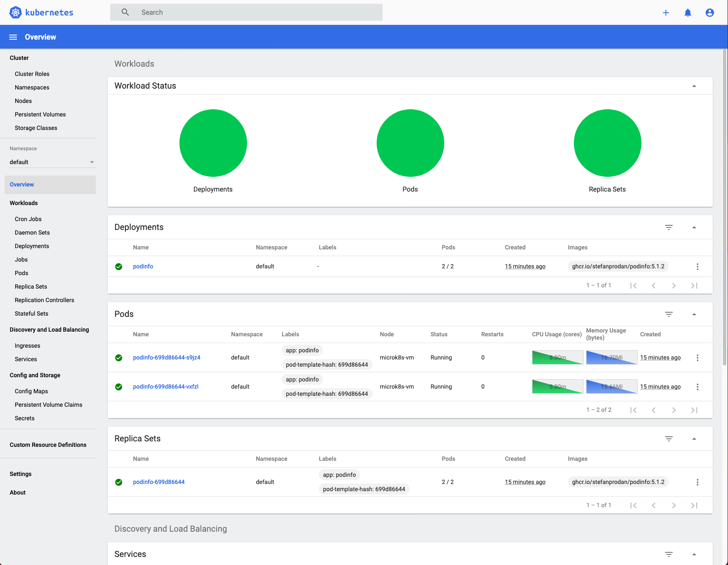Click the green Deployments status circle
This screenshot has width=728, height=565.
coord(213,143)
